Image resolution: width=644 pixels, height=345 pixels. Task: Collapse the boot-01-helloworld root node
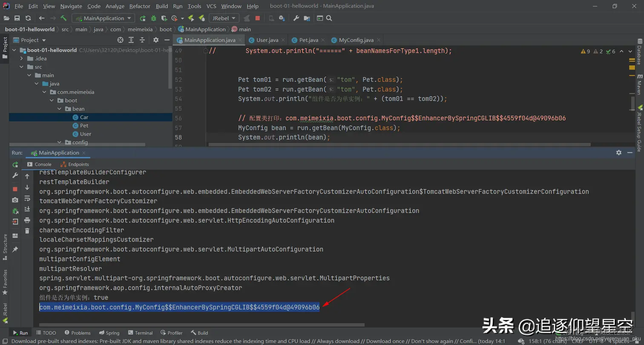pyautogui.click(x=14, y=50)
